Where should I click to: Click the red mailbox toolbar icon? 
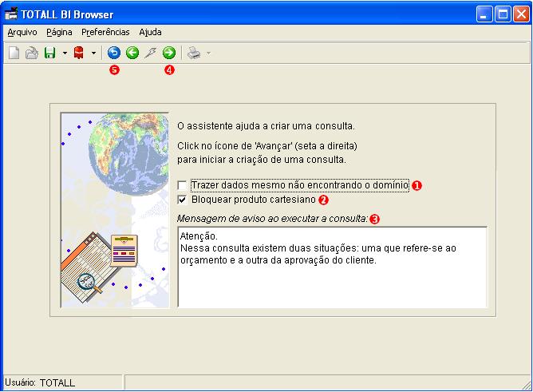(x=79, y=53)
